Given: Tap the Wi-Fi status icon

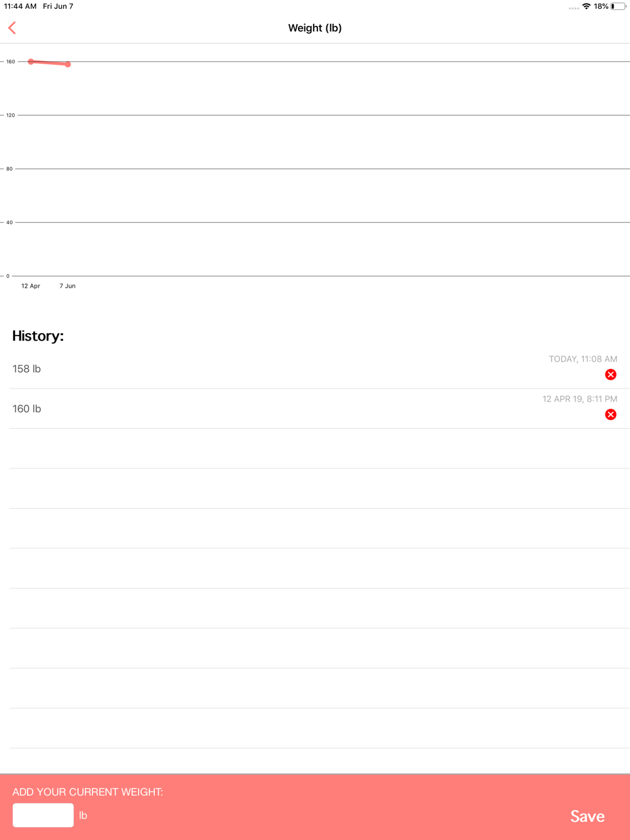Looking at the screenshot, I should (x=587, y=6).
